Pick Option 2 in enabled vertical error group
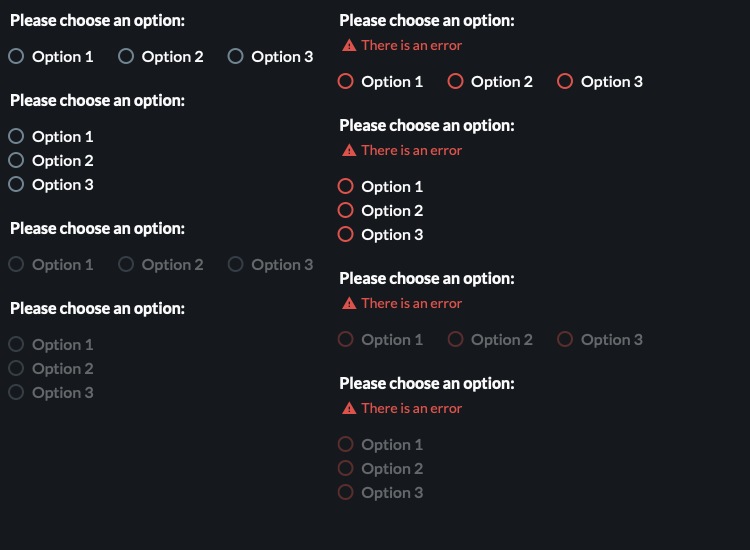Screen dimensions: 750x550 pos(346,211)
